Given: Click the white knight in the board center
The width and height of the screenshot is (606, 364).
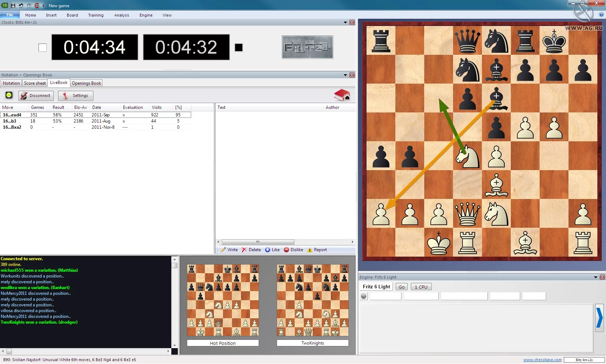Looking at the screenshot, I should click(467, 156).
